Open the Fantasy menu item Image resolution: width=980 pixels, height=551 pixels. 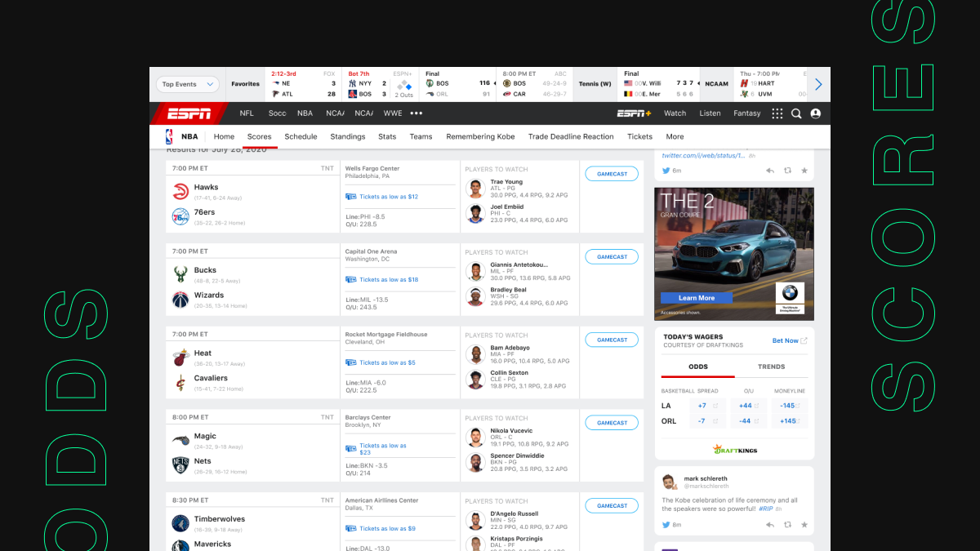point(747,113)
